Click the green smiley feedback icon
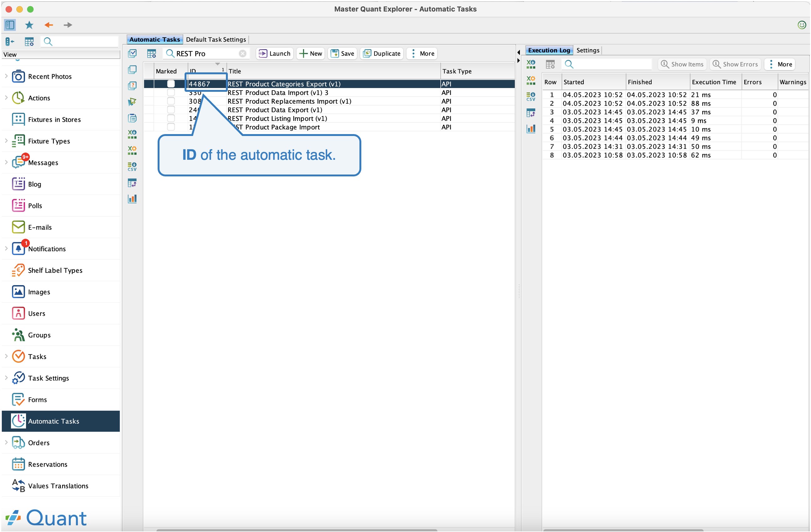 [x=802, y=25]
